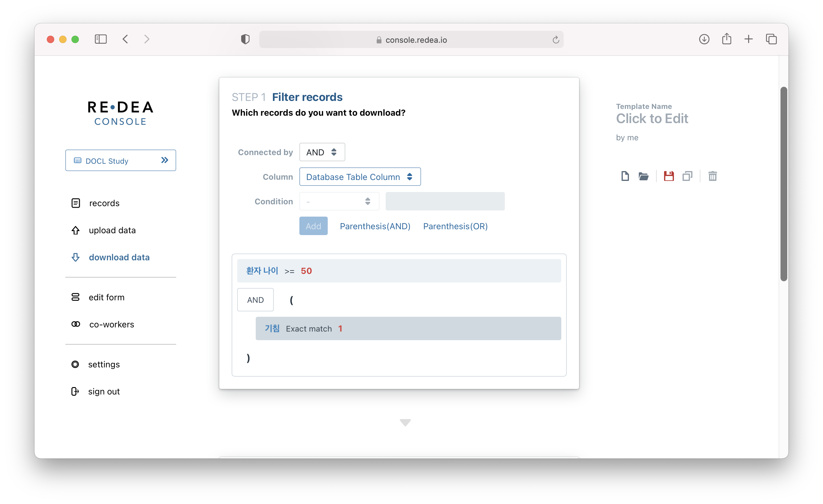Open the Connected by AND dropdown
The image size is (823, 504).
pos(322,152)
